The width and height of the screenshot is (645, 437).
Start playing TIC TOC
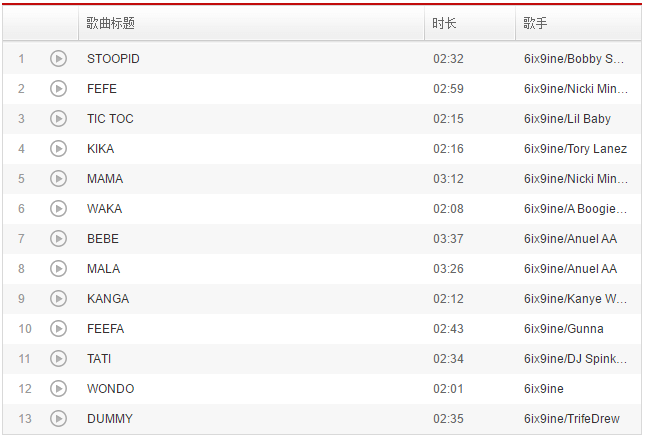tap(58, 119)
